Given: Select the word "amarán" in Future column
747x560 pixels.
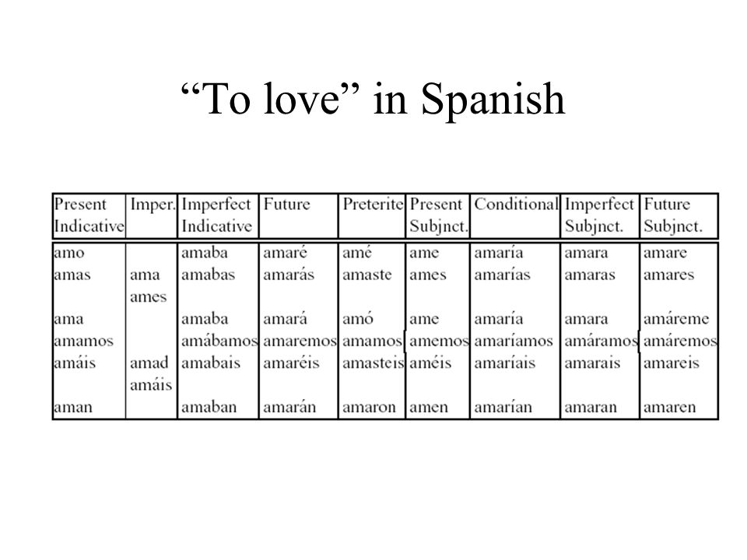Looking at the screenshot, I should coord(289,407).
